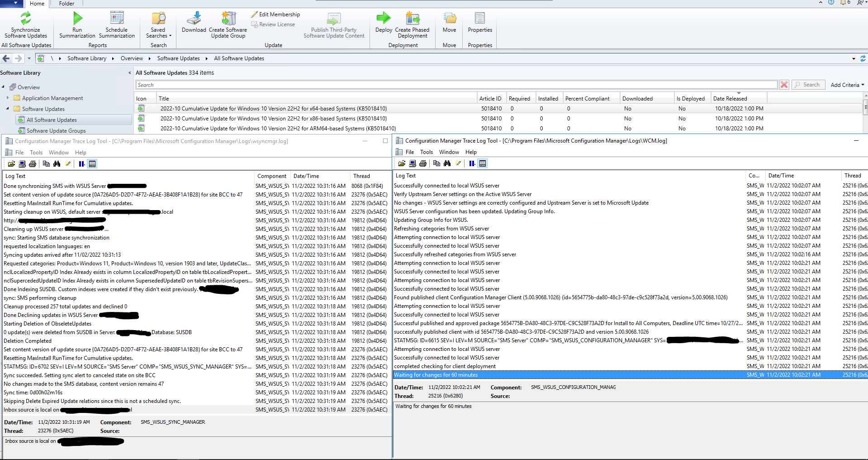Expand the Application Management tree node
Screen dimensions: 868x460
[x=8, y=98]
